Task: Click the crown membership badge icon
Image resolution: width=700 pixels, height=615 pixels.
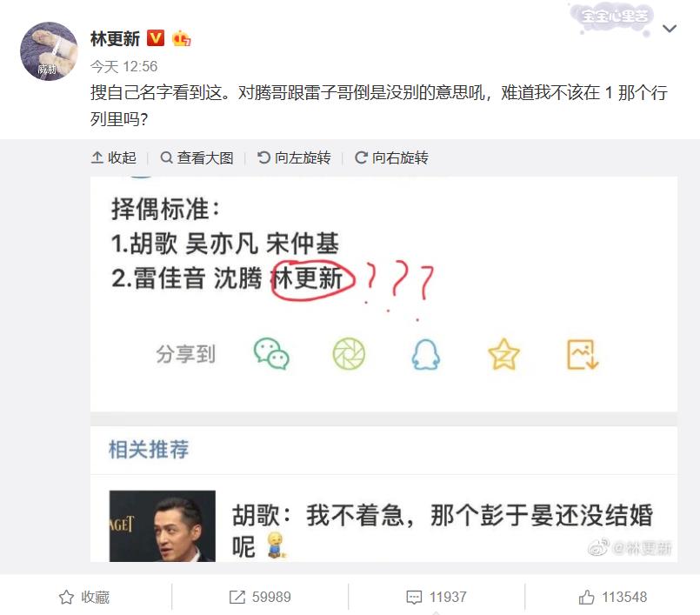Action: 181,38
